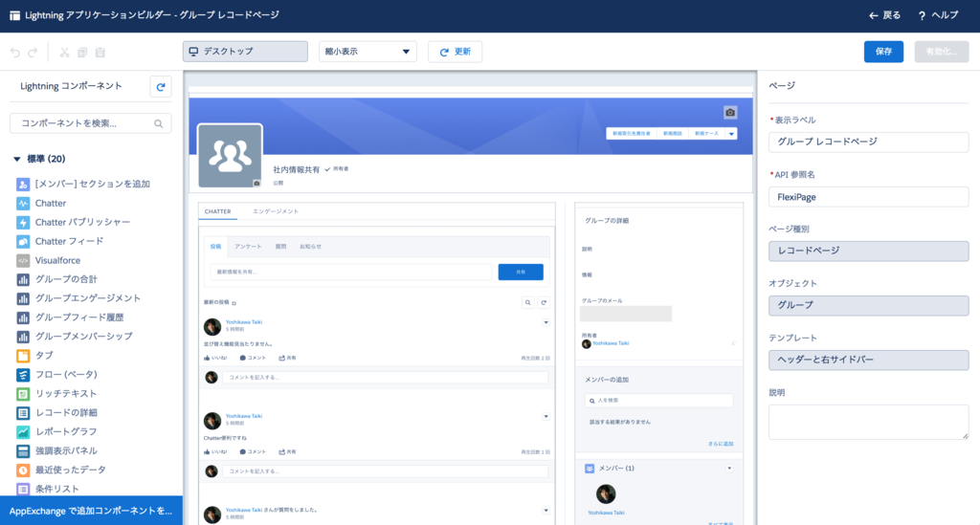Select the 最近使ったデータ component icon
Viewport: 980px width, 525px height.
(x=23, y=470)
